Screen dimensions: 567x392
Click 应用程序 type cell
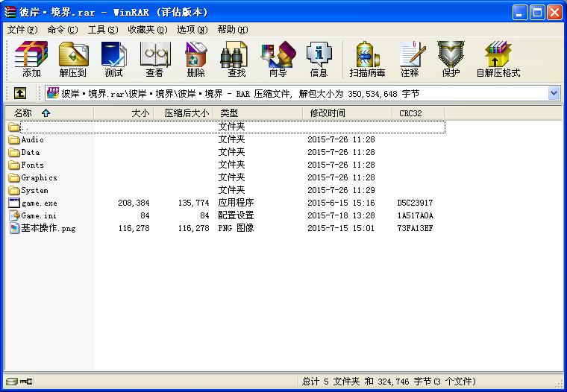[x=236, y=203]
